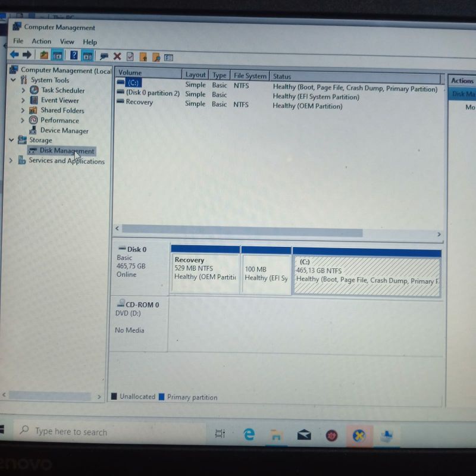Open Microsoft Edge from the taskbar
This screenshot has width=476, height=476.
(x=249, y=435)
